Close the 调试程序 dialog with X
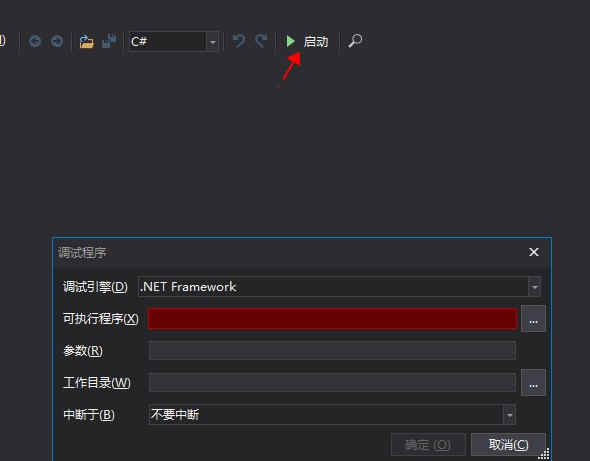This screenshot has height=461, width=590. [534, 252]
